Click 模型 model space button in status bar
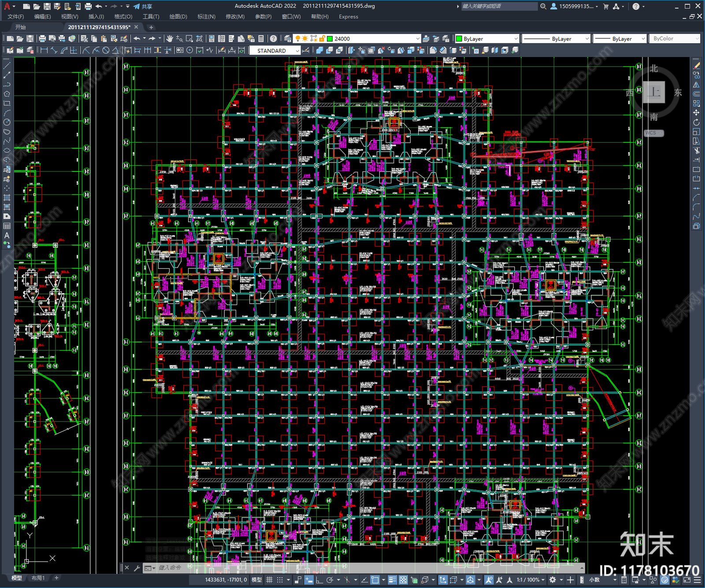 click(x=256, y=580)
